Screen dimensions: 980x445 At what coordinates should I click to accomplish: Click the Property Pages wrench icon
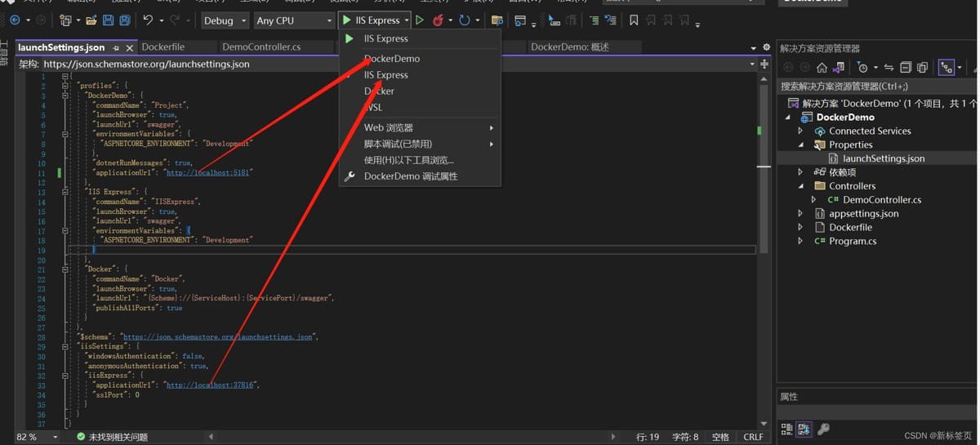(x=823, y=429)
